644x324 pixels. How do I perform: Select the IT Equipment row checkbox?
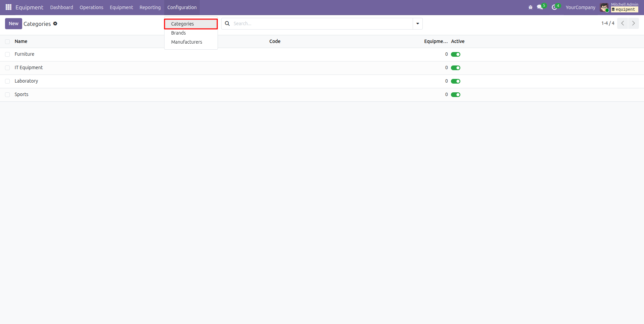[7, 68]
